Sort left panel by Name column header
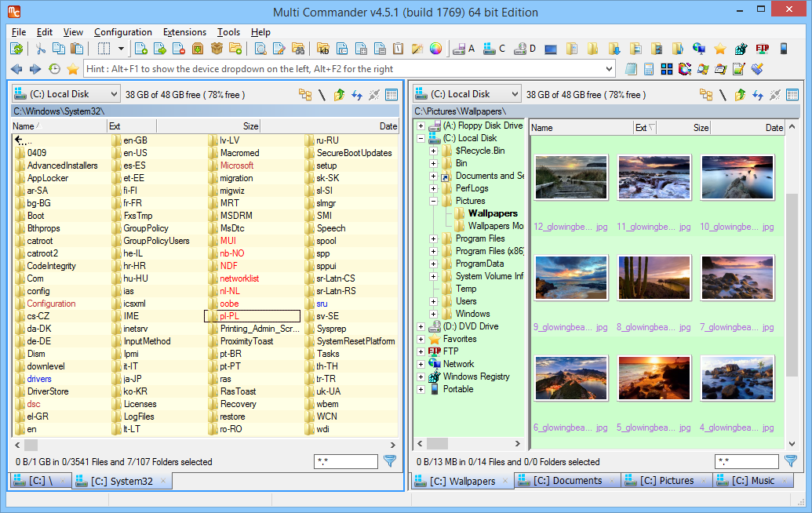812x513 pixels. (59, 126)
